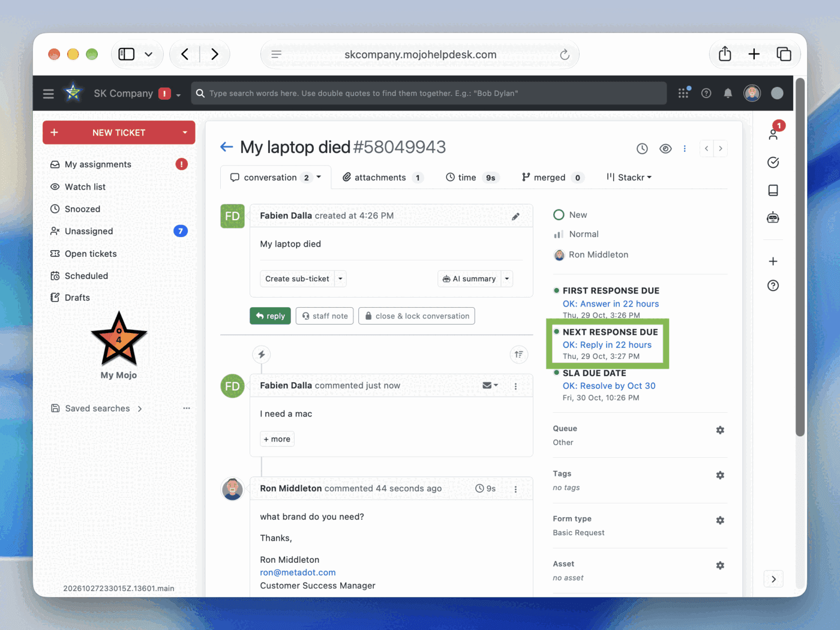Open the Stackr dropdown

(x=629, y=178)
